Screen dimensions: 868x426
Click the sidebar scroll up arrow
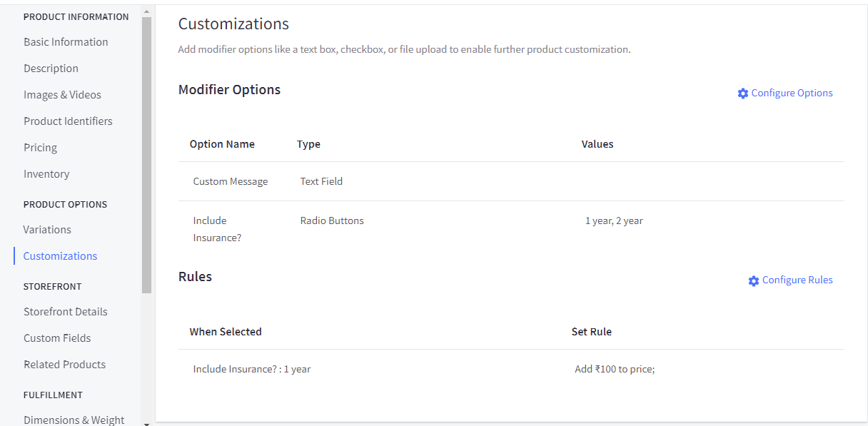[146, 12]
